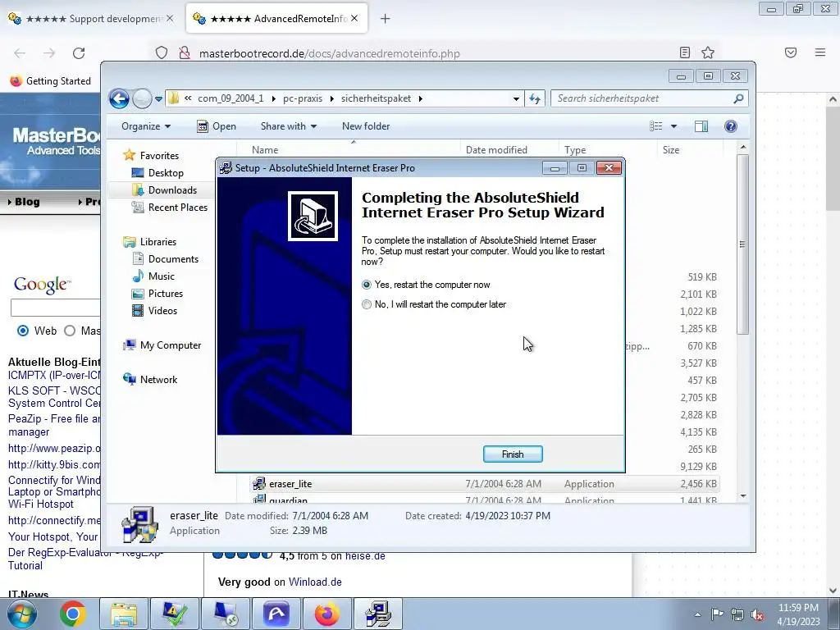Viewport: 840px width, 630px height.
Task: Go back in Explorer window
Action: click(x=119, y=98)
